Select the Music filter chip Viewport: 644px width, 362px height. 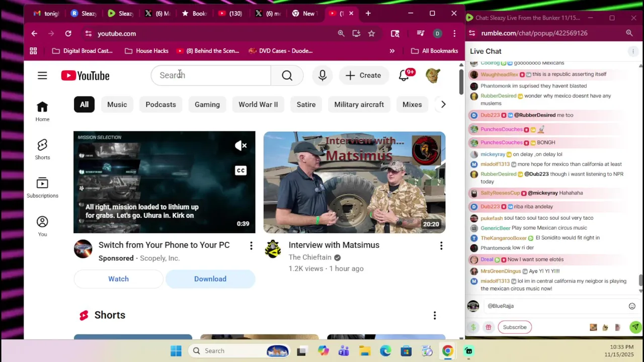pyautogui.click(x=117, y=105)
